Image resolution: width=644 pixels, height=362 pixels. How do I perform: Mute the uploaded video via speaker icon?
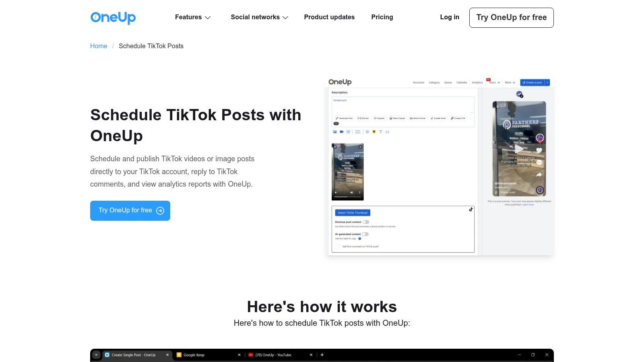[351, 193]
